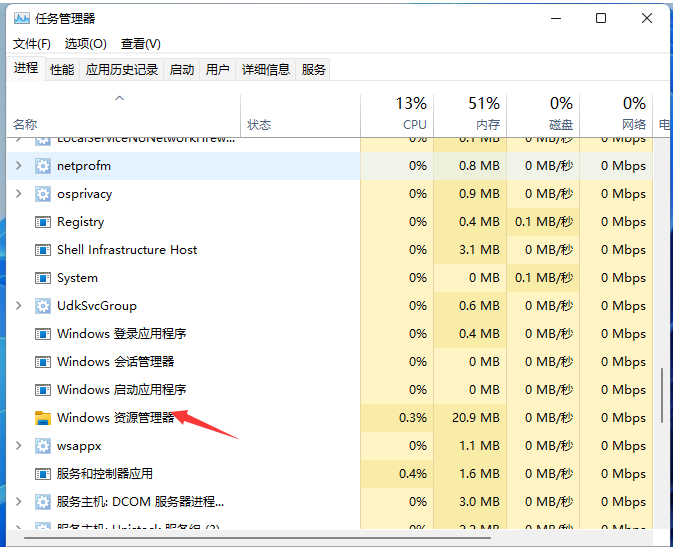This screenshot has height=547, width=673.
Task: Click the Task Manager title bar icon
Action: pos(20,18)
